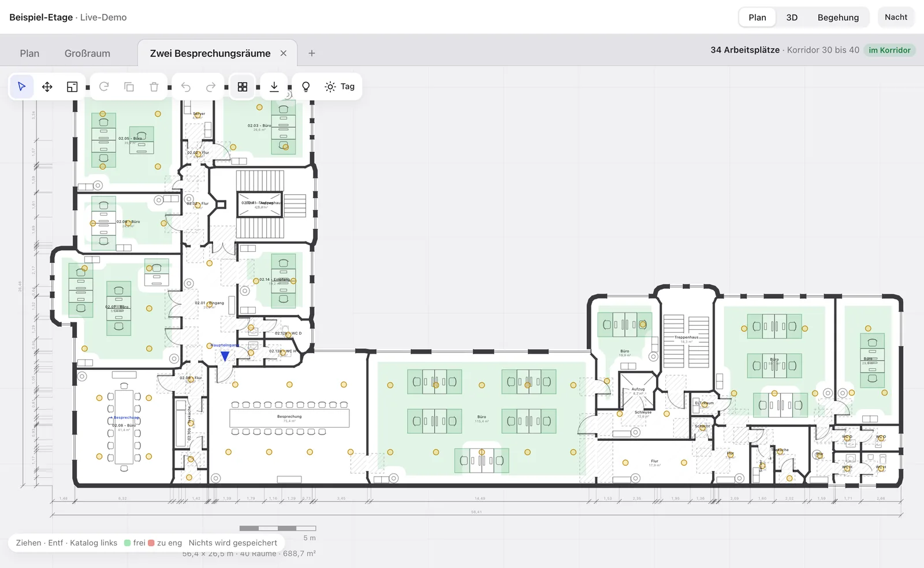Select the pointer selection tool
Image resolution: width=924 pixels, height=568 pixels.
pyautogui.click(x=22, y=87)
